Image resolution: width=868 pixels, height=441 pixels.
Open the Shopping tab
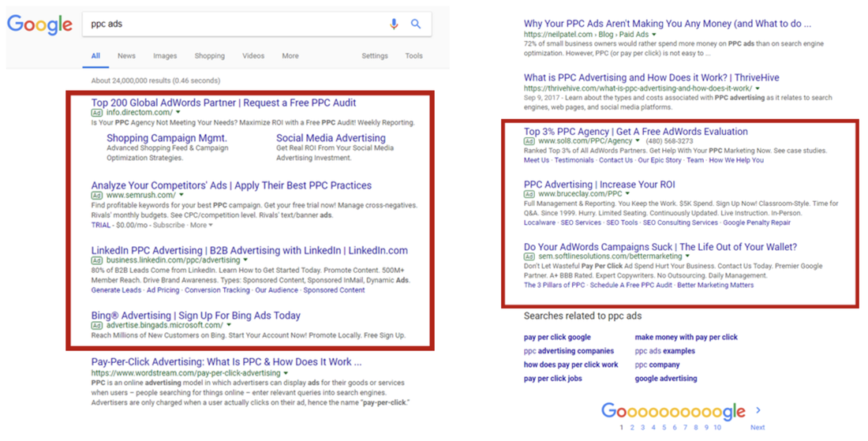[209, 56]
